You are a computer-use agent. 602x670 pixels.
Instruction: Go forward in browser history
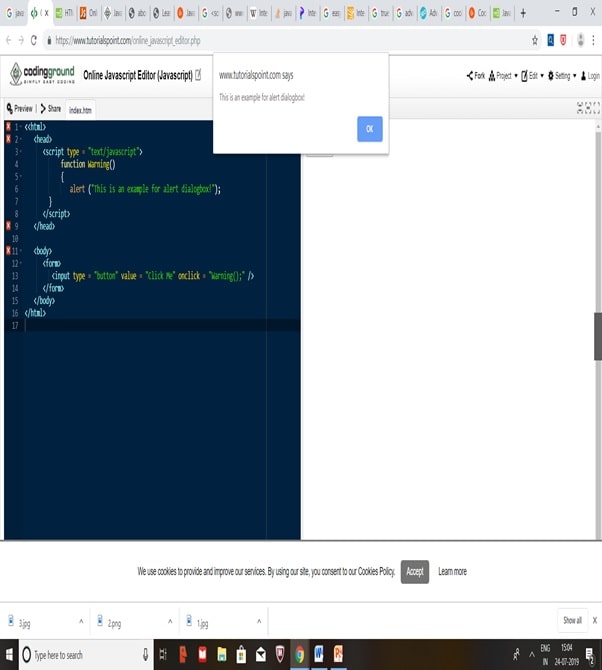21,41
